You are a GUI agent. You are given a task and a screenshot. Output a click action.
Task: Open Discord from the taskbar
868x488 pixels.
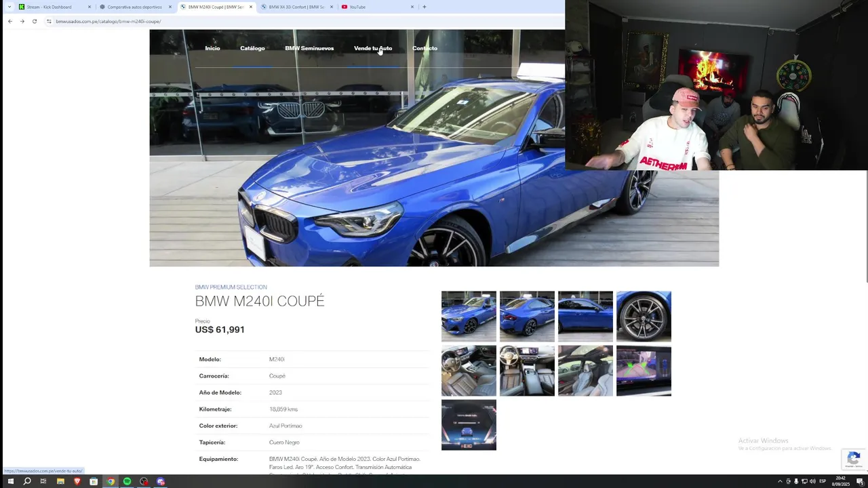tap(161, 481)
